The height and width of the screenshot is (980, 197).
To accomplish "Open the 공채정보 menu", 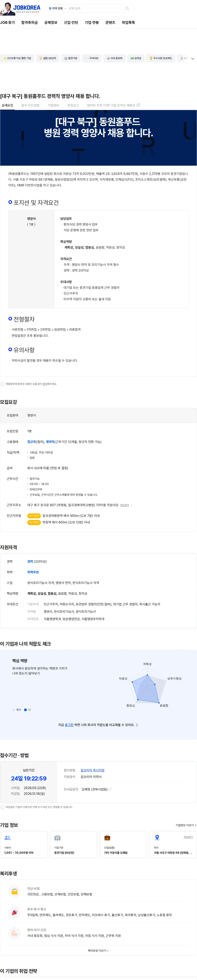I will click(50, 22).
